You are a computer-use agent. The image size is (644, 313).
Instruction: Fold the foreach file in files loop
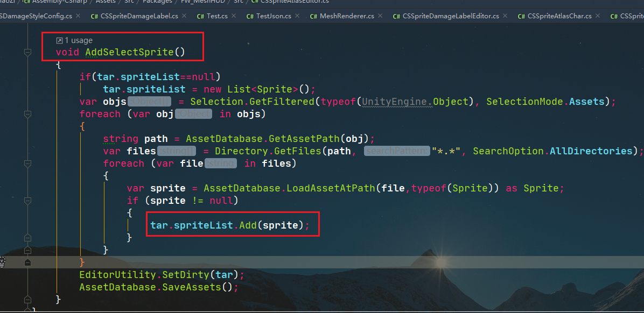(x=27, y=163)
